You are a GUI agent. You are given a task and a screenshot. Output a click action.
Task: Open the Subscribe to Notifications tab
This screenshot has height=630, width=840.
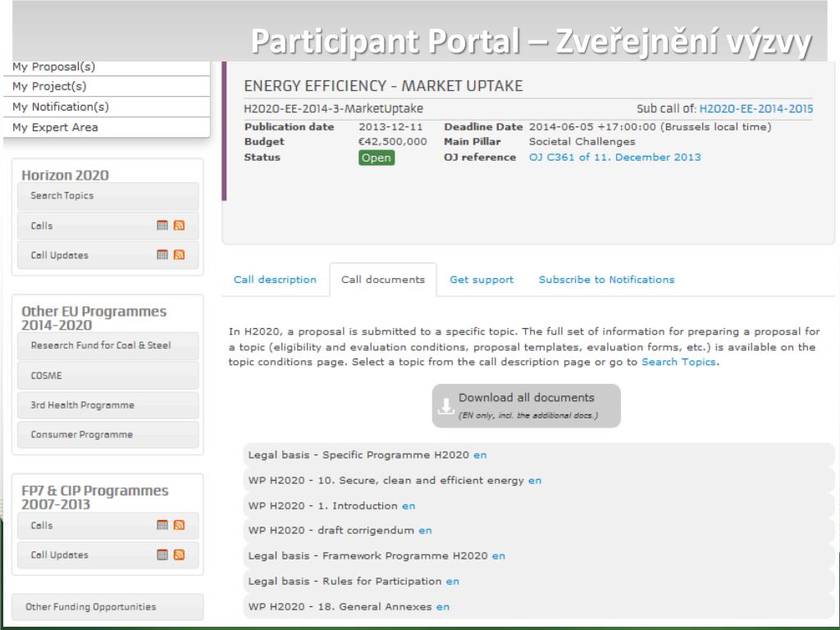tap(606, 280)
